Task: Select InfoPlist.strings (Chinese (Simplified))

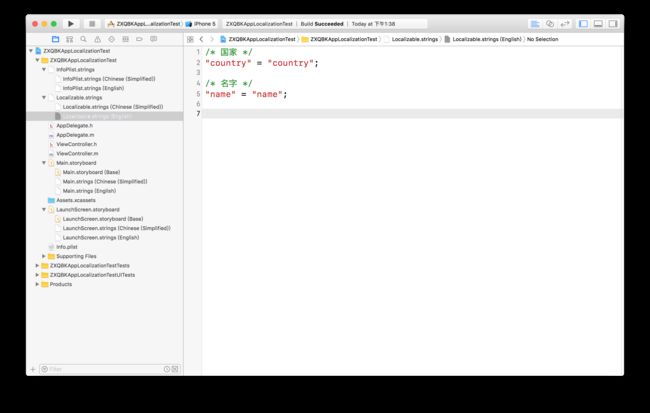Action: coord(109,79)
